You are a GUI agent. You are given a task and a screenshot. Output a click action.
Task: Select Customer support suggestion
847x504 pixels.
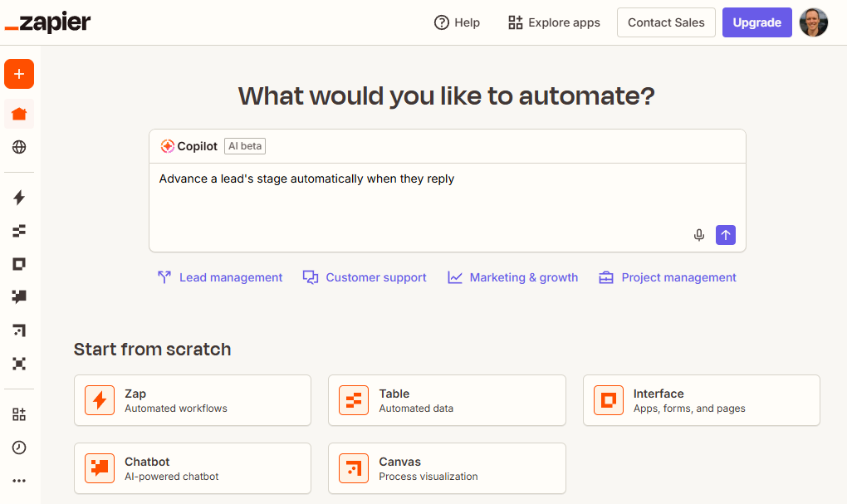(365, 277)
